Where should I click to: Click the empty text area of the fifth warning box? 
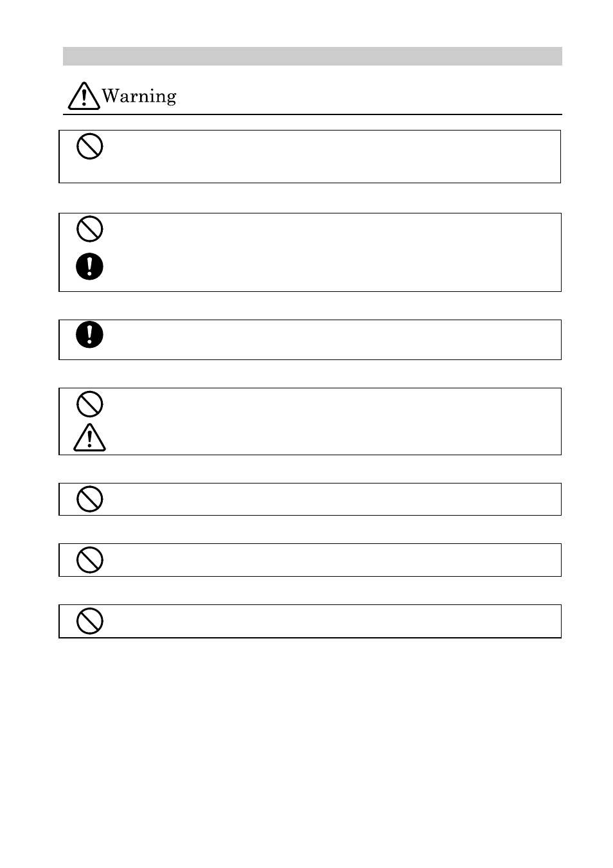point(331,499)
